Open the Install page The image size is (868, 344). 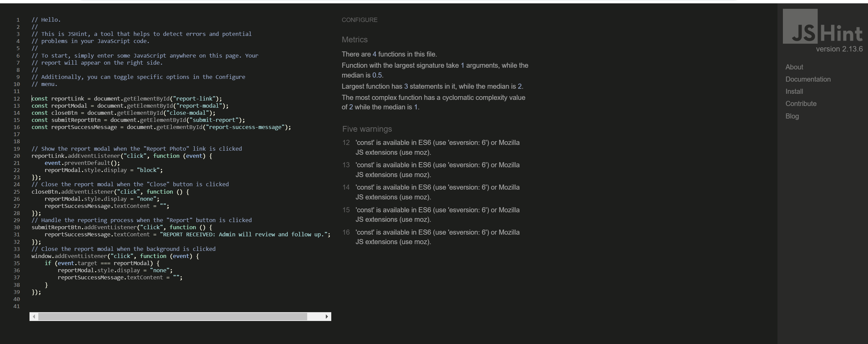tap(794, 91)
